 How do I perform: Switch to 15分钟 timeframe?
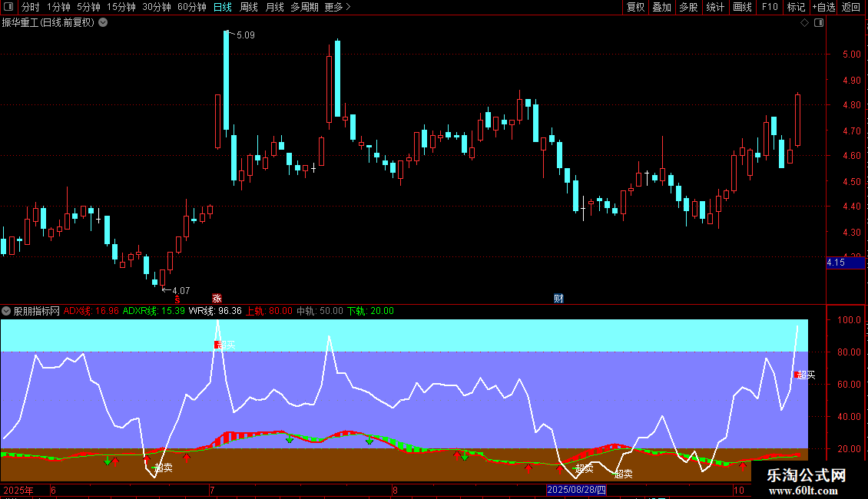[121, 7]
